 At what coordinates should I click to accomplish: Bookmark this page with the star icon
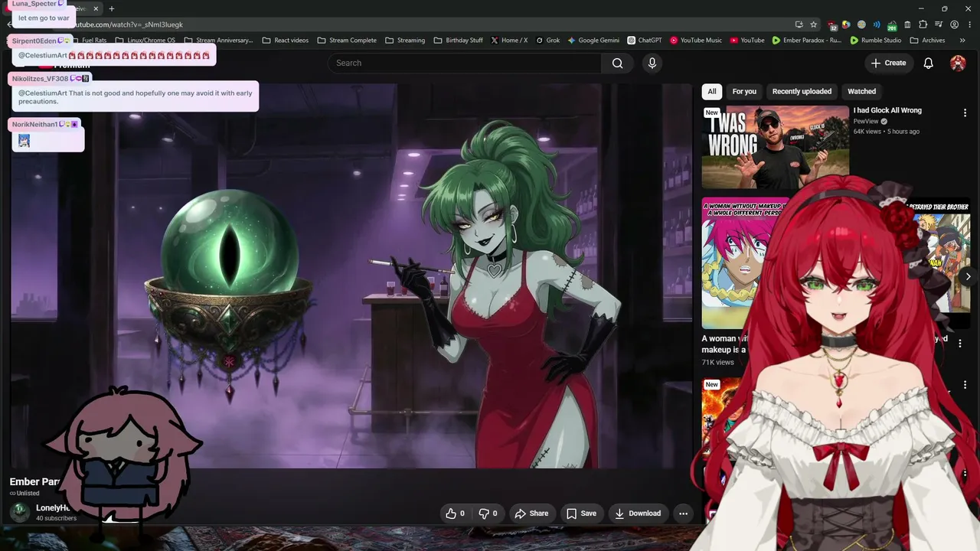813,24
